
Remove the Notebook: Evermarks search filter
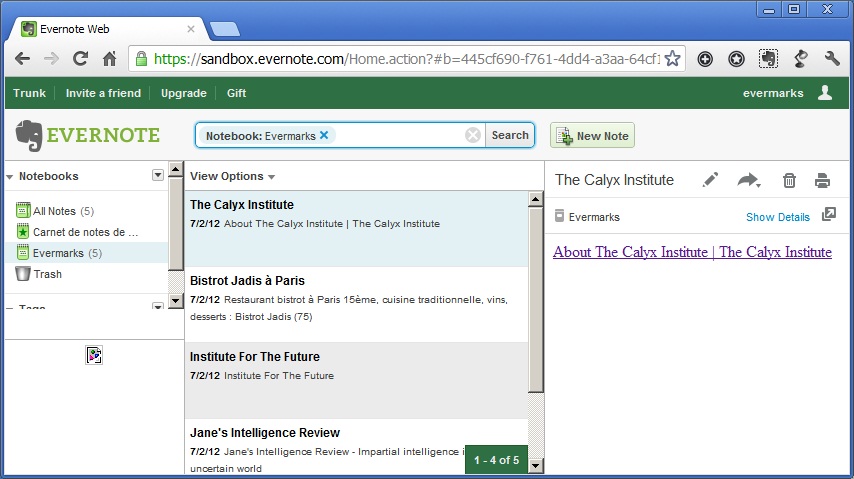pos(324,135)
